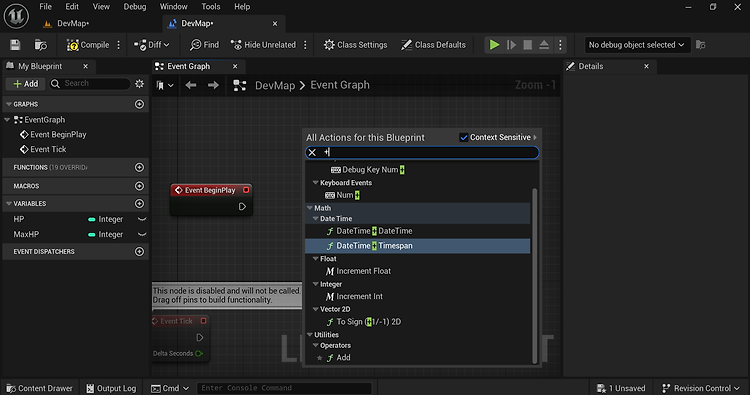
Task: Toggle MaxHP variable visibility eye
Action: coord(142,234)
